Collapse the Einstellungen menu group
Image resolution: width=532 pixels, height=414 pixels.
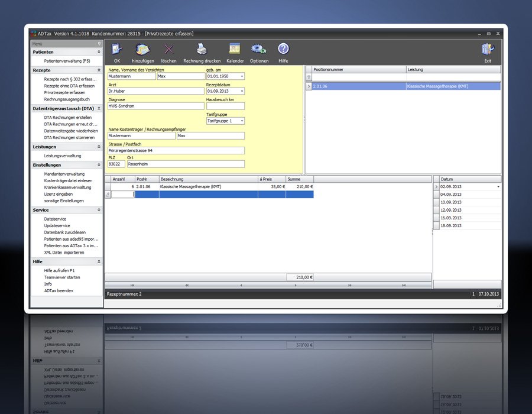pos(99,164)
